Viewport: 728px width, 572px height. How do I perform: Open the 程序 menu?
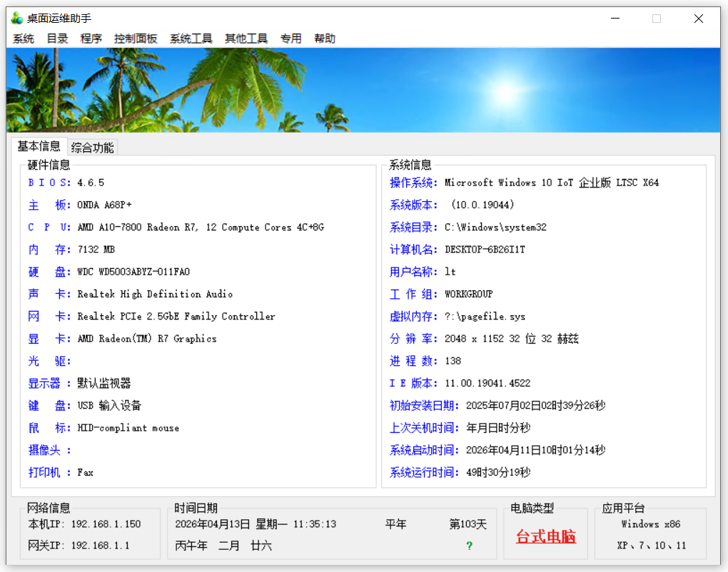click(x=91, y=39)
